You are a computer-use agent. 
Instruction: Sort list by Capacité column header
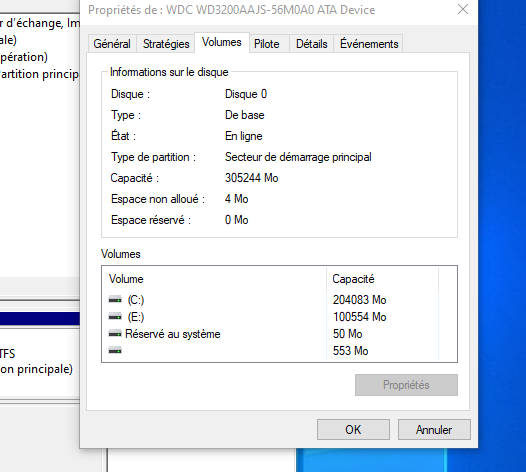point(382,279)
